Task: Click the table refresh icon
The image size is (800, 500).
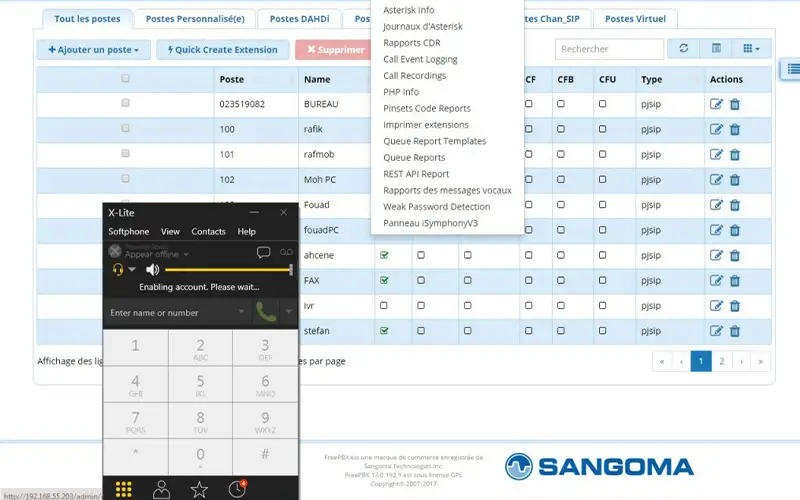Action: (683, 49)
